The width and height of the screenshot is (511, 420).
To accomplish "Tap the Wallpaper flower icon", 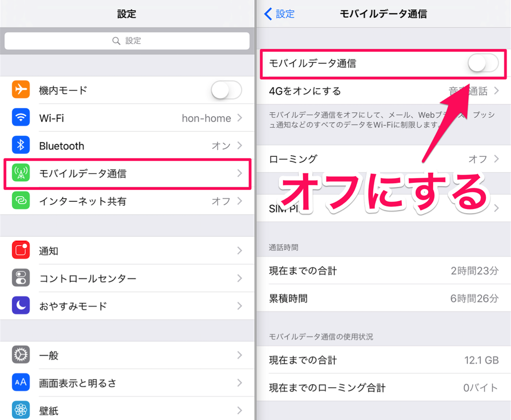I will tap(21, 410).
